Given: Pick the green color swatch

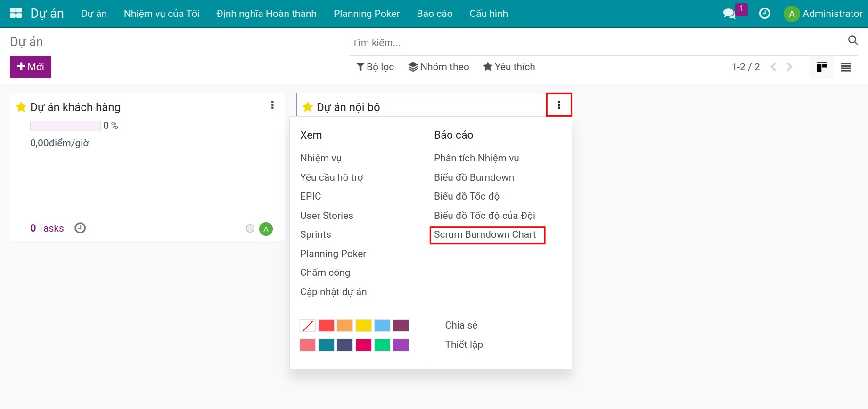Looking at the screenshot, I should [382, 345].
